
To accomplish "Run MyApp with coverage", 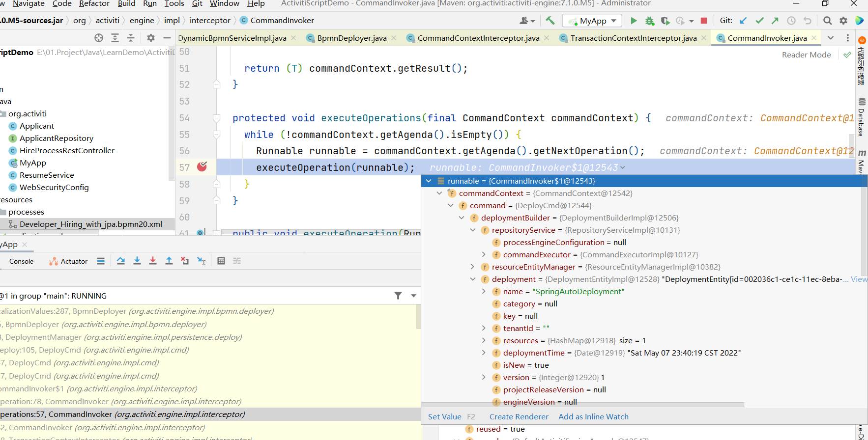I will (665, 21).
